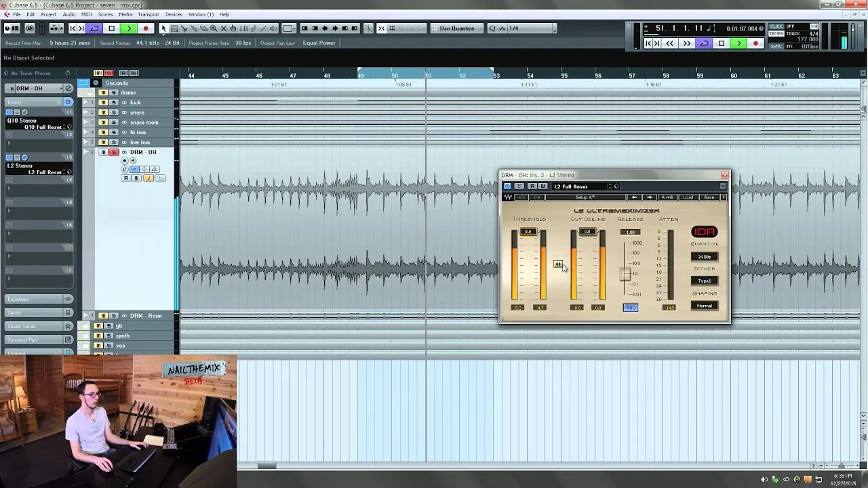Select the Range Selection tool in toolbar

point(174,28)
